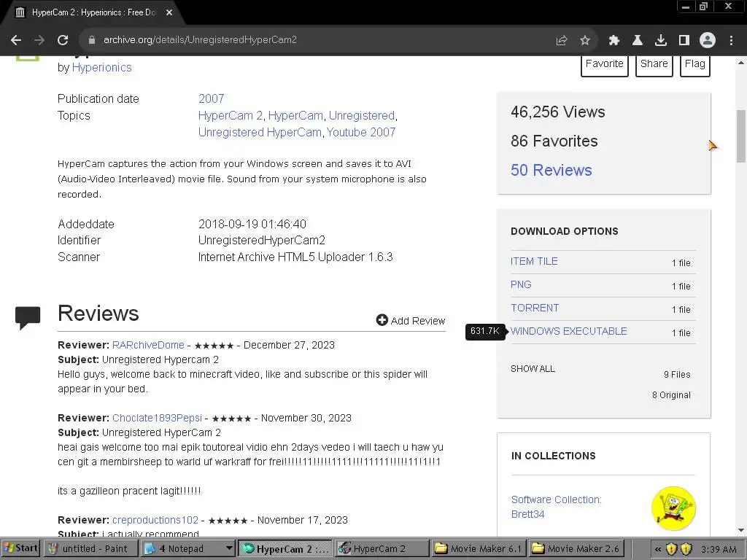Click the scrollbar up arrow
The image size is (747, 560).
741,63
